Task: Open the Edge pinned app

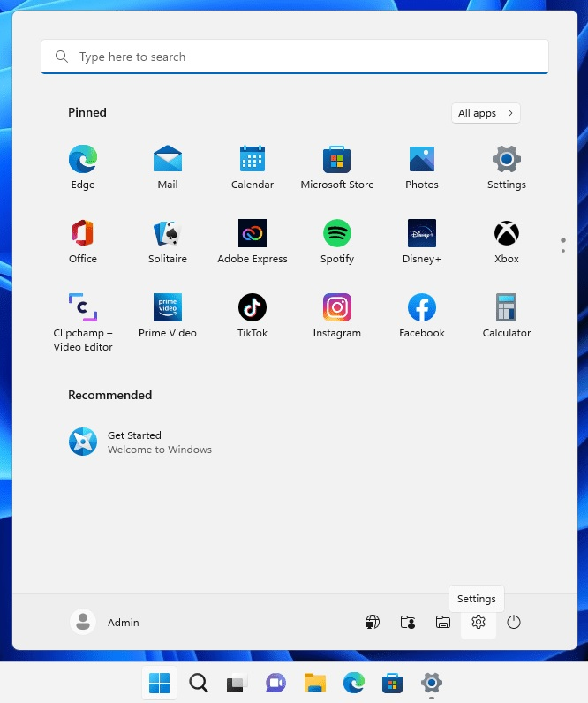Action: [x=83, y=167]
